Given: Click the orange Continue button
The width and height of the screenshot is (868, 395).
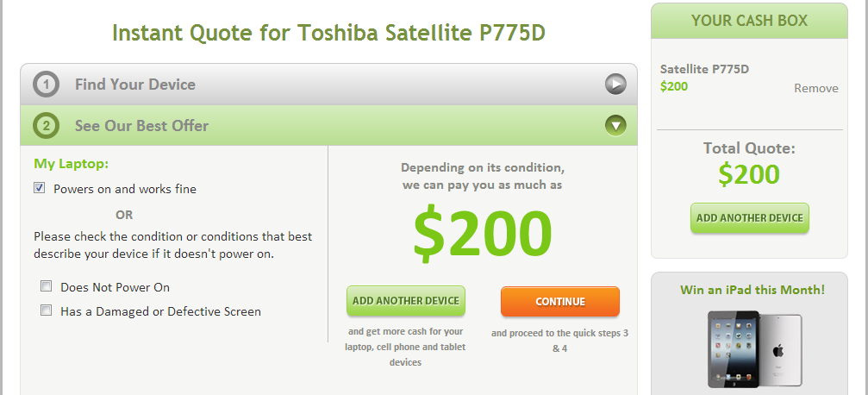Looking at the screenshot, I should click(560, 301).
